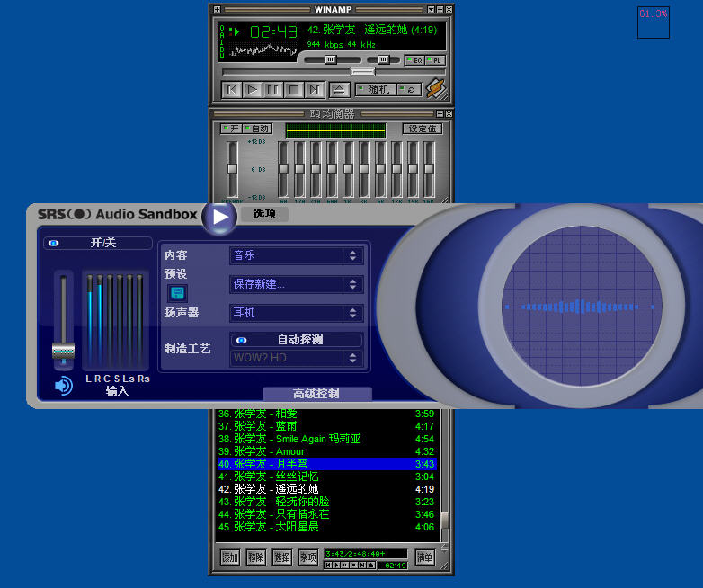Screen dimensions: 703x588
Task: Open the Winamp main menu icon in the title bar
Action: coord(217,9)
